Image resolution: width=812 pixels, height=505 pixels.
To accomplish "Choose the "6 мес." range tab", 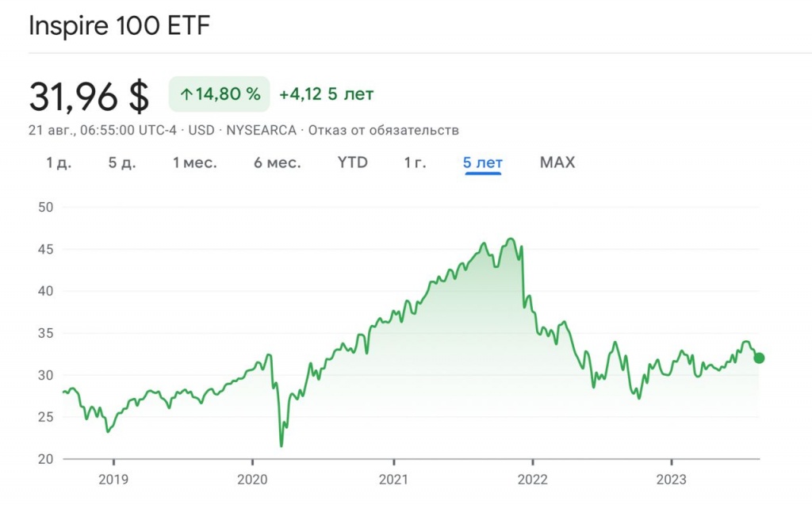I will (277, 163).
